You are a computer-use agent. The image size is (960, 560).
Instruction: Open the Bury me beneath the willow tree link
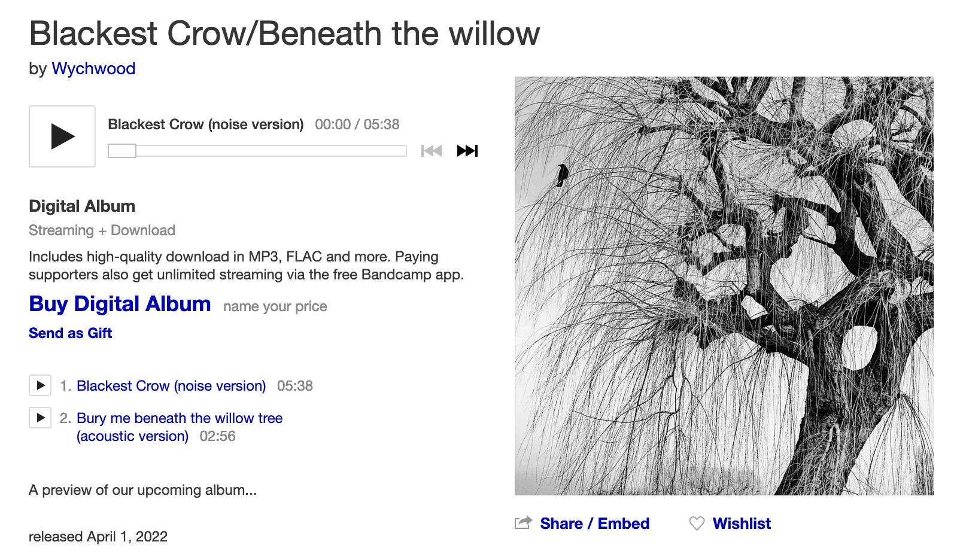point(180,418)
